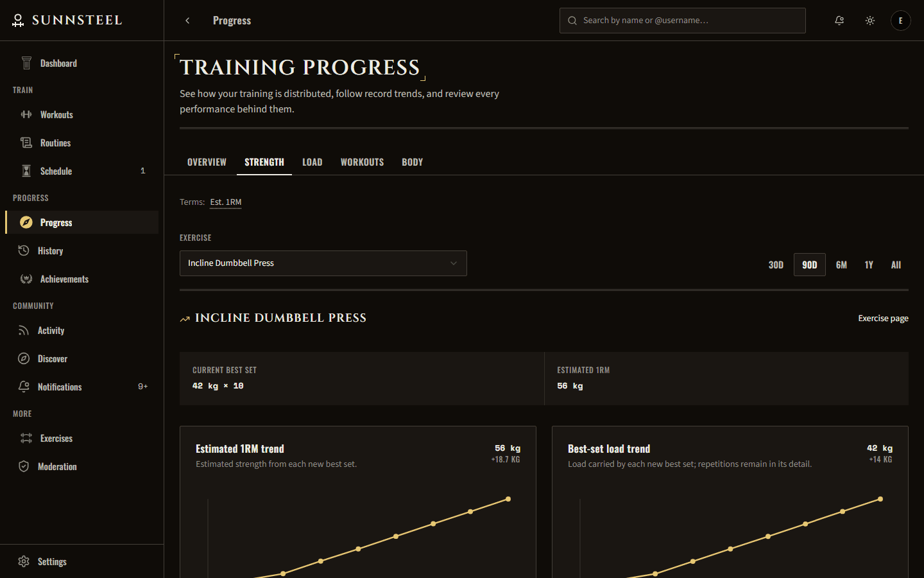Click last point on Estimated 1RM trend chart
This screenshot has height=578, width=924.
(508, 499)
